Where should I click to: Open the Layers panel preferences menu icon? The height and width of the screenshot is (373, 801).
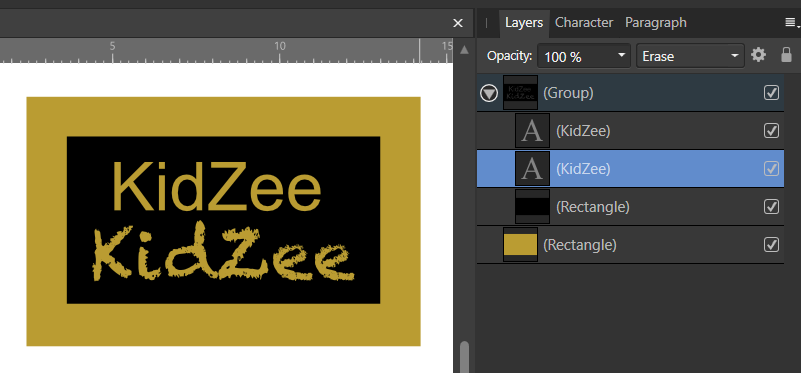click(791, 22)
